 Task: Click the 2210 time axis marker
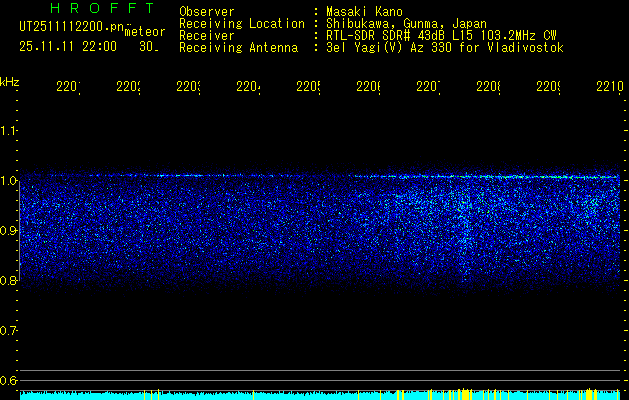(609, 87)
